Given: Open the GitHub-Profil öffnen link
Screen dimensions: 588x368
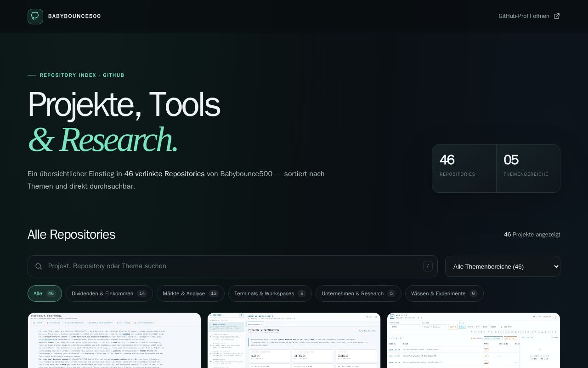Looking at the screenshot, I should coord(529,16).
